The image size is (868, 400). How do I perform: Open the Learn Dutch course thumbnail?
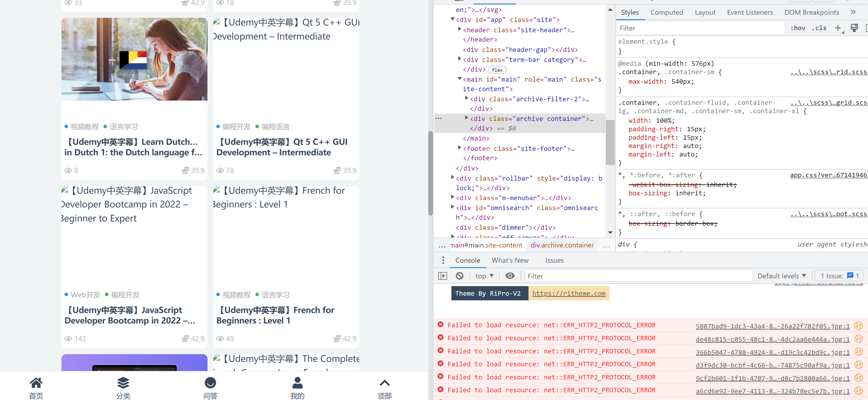tap(134, 59)
